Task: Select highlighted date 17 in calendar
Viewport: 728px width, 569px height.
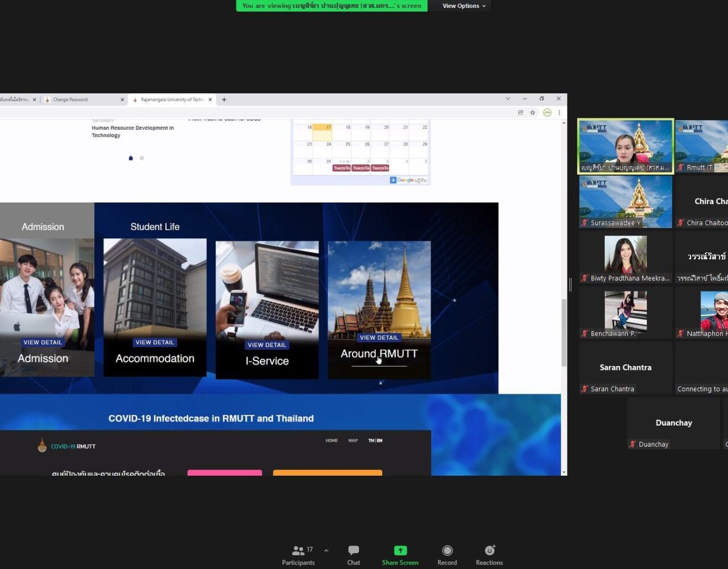Action: (x=322, y=131)
